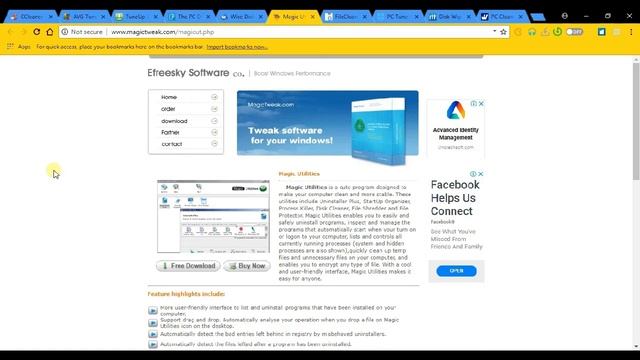Viewport: 640px width, 360px height.
Task: Click the OPEN button on Facebook ad
Action: [x=456, y=271]
